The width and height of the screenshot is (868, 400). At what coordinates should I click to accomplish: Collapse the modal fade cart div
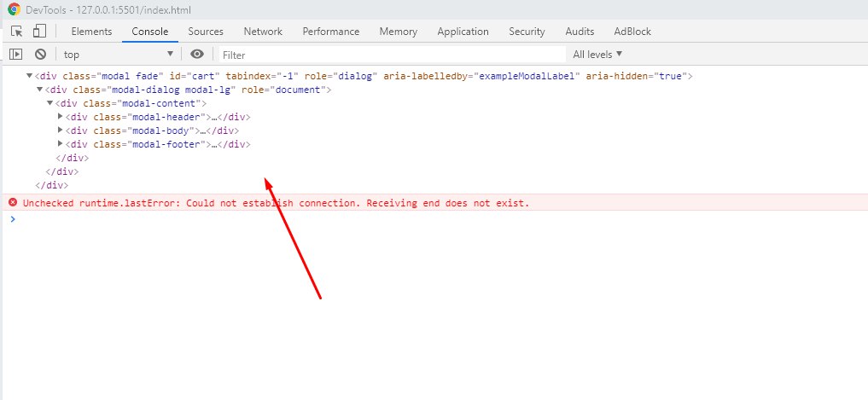(30, 76)
